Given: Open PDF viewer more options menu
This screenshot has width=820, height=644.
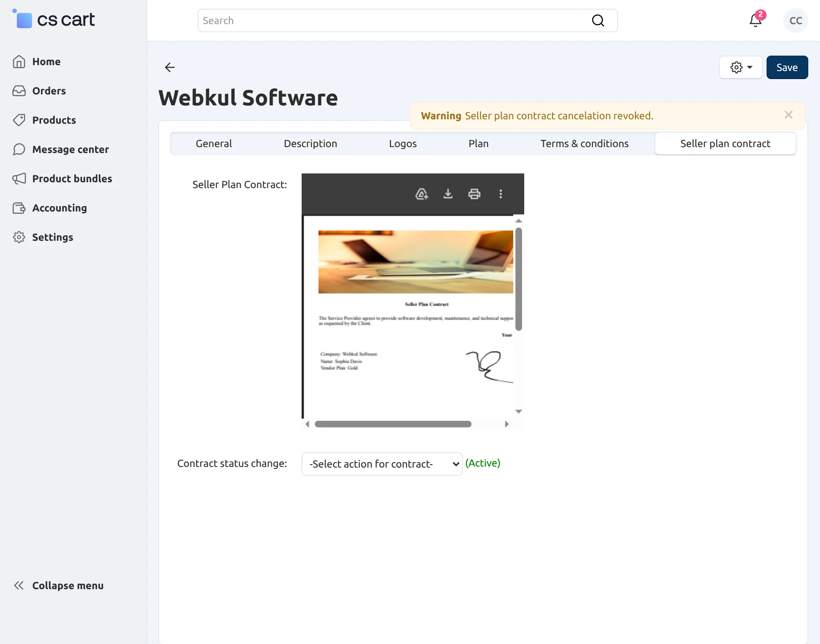Looking at the screenshot, I should pyautogui.click(x=500, y=194).
